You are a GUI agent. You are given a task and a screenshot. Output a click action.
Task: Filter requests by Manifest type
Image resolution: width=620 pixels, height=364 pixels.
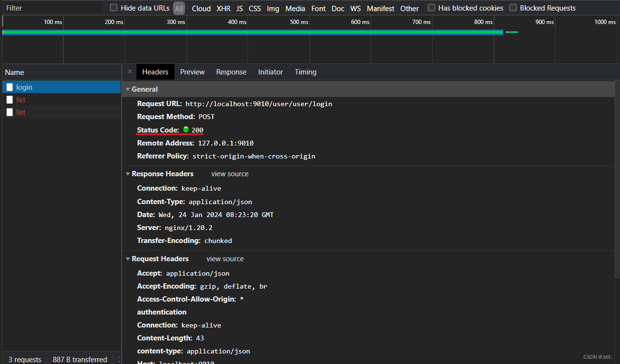point(381,8)
